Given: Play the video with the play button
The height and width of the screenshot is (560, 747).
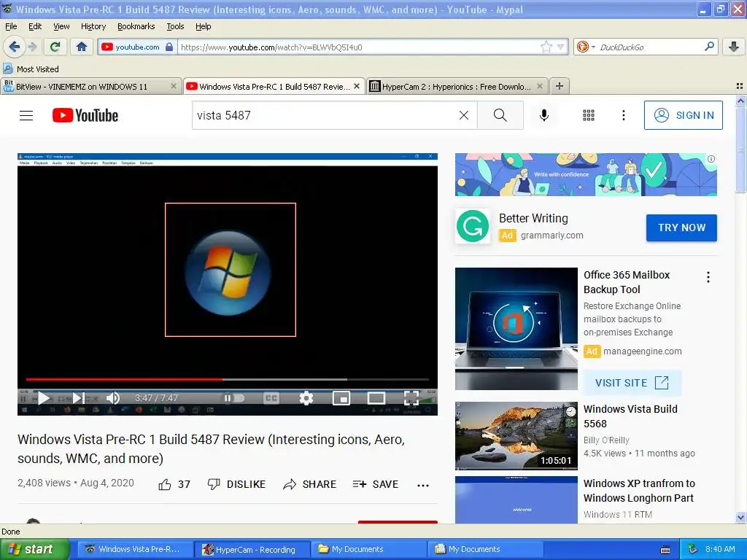Looking at the screenshot, I should click(x=43, y=398).
